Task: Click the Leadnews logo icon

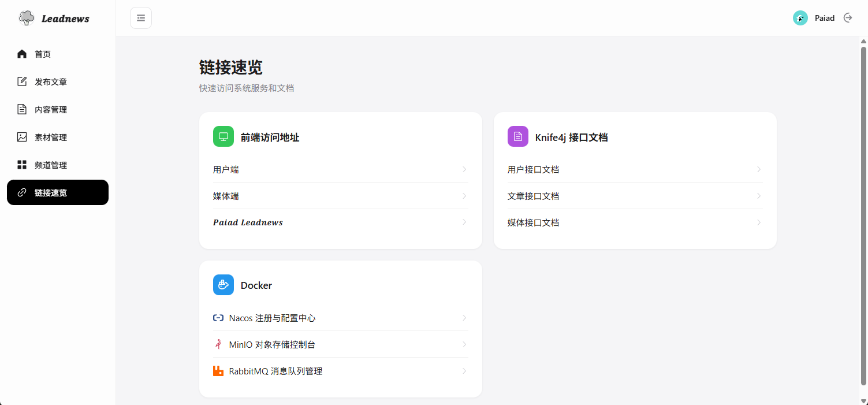Action: coord(27,18)
